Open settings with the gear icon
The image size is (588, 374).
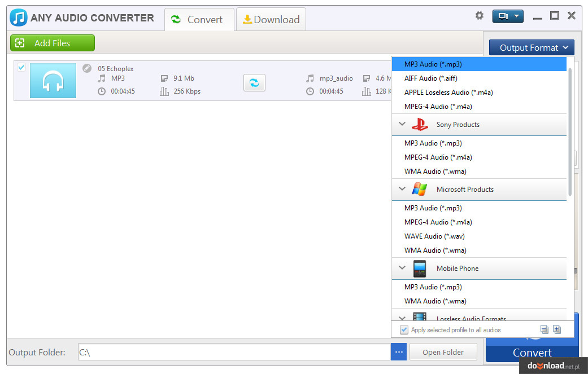479,16
